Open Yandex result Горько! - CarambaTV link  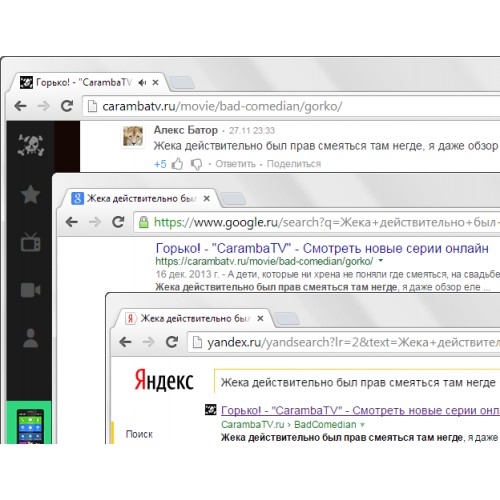point(360,410)
